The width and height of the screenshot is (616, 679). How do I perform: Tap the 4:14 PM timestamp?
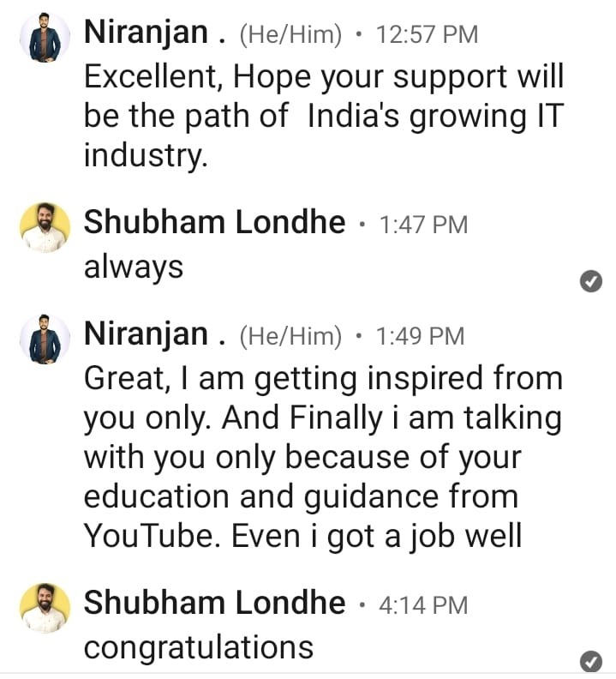coord(423,605)
